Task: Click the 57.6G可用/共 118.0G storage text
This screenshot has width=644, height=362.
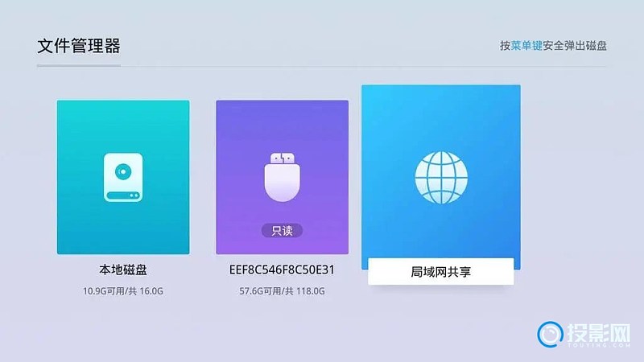Action: click(x=282, y=291)
